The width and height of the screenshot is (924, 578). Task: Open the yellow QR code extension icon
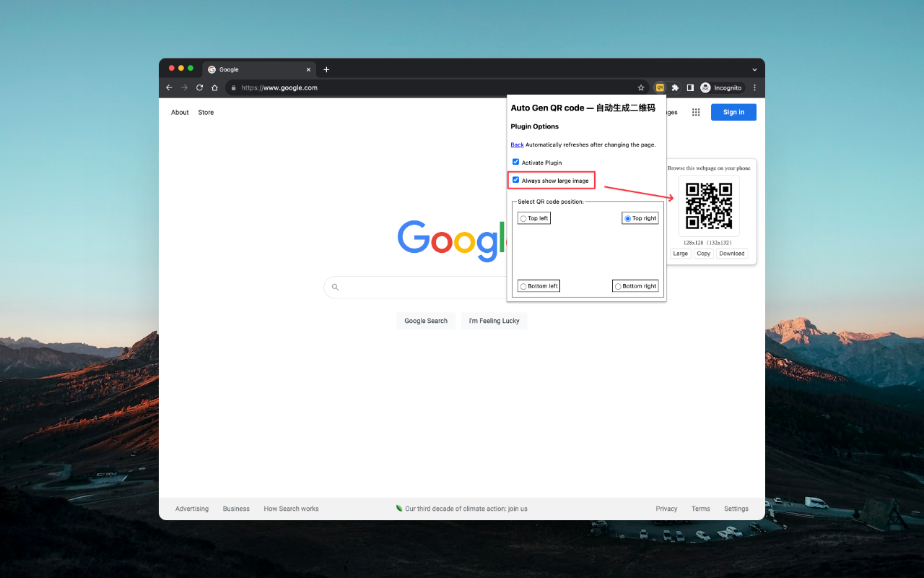[x=660, y=87]
